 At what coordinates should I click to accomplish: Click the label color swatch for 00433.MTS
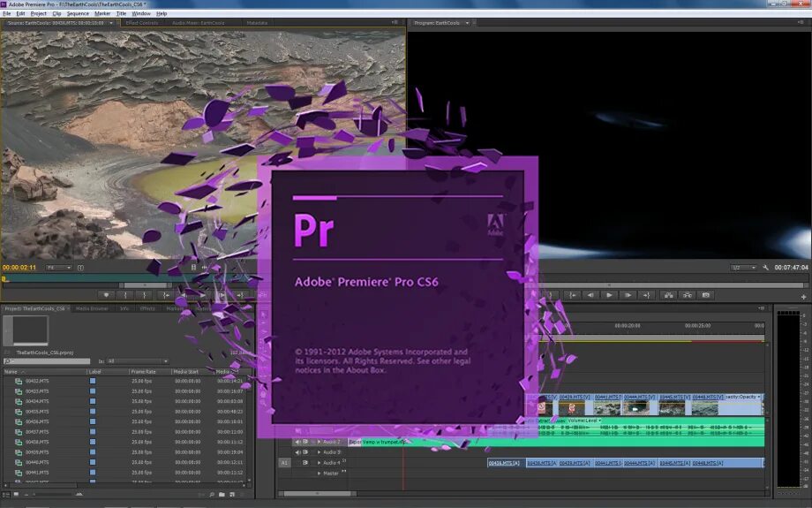tap(93, 390)
